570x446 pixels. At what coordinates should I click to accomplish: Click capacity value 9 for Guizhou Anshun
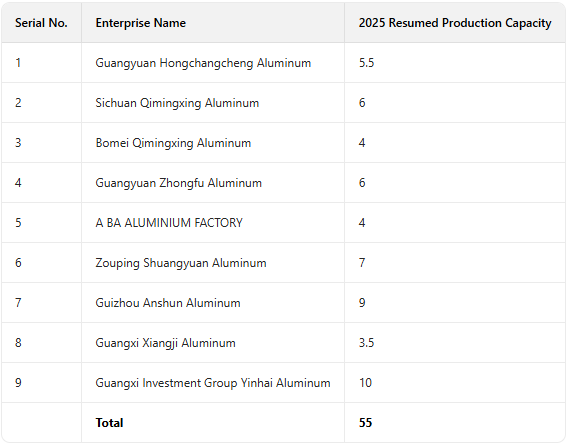[x=362, y=302]
